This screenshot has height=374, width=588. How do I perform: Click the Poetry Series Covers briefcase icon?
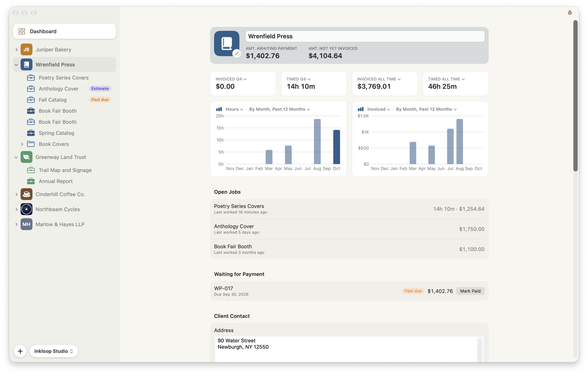coord(31,78)
